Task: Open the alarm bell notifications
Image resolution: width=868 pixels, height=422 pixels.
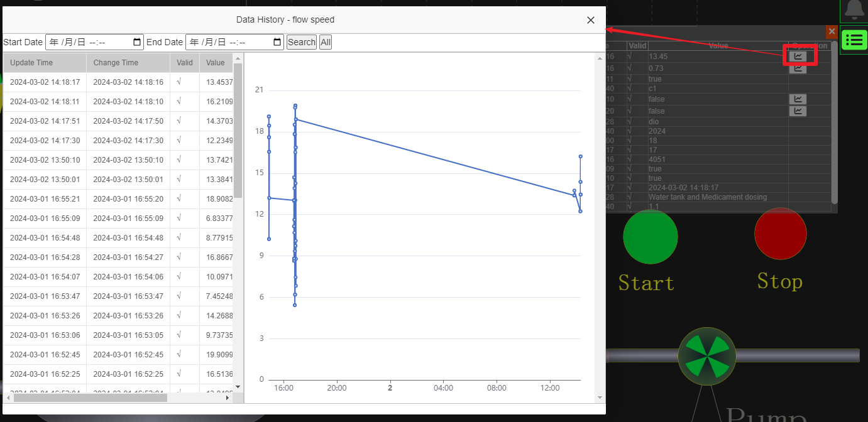Action: [854, 9]
